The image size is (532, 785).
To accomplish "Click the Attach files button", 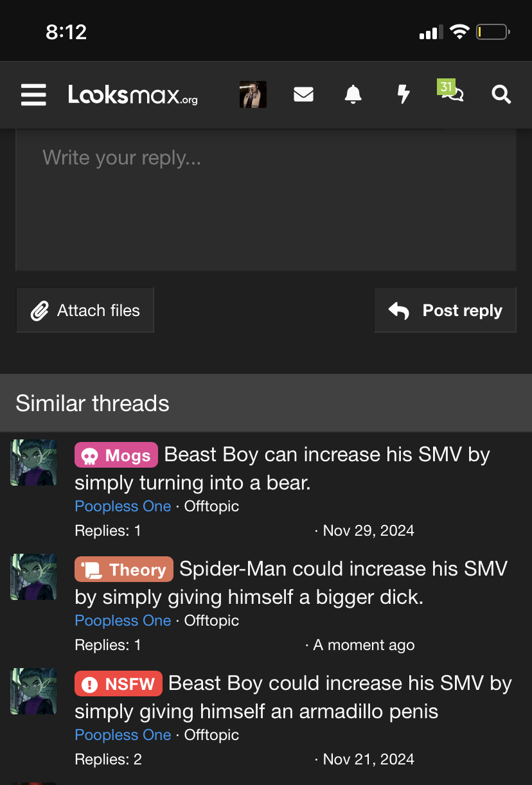I will pyautogui.click(x=85, y=310).
